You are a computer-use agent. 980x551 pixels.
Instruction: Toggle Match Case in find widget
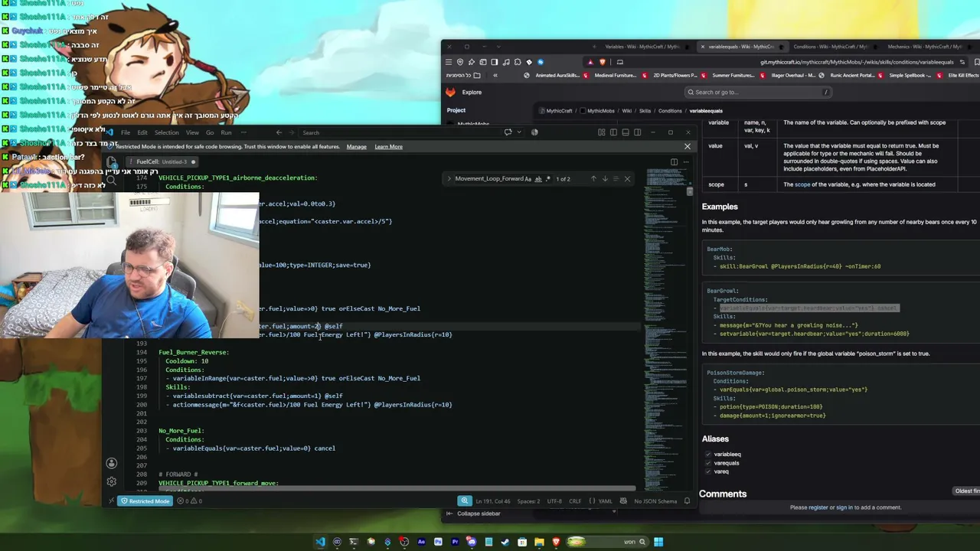point(528,179)
